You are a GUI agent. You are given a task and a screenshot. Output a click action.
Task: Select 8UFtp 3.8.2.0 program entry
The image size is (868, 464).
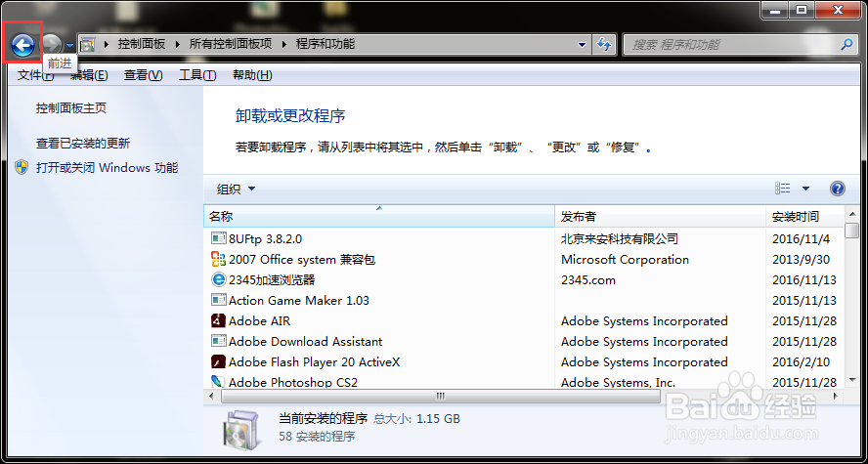(265, 239)
